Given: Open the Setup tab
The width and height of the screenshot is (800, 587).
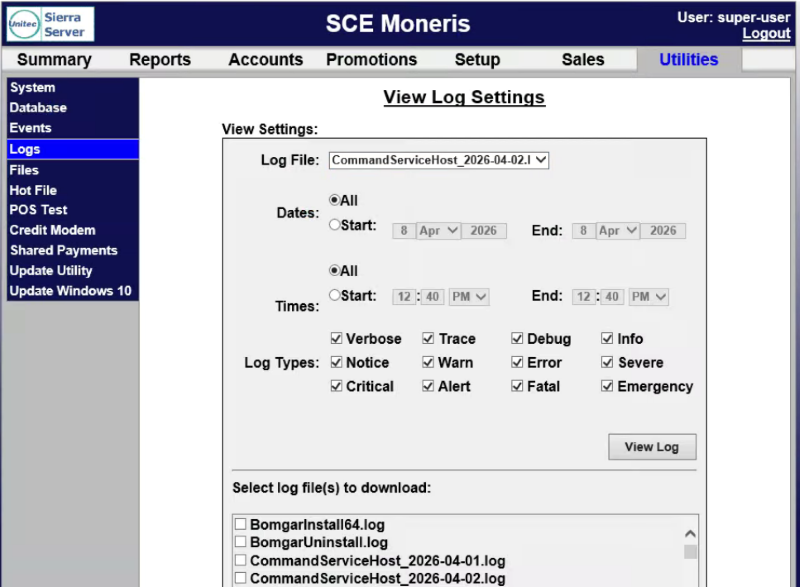Looking at the screenshot, I should click(477, 60).
